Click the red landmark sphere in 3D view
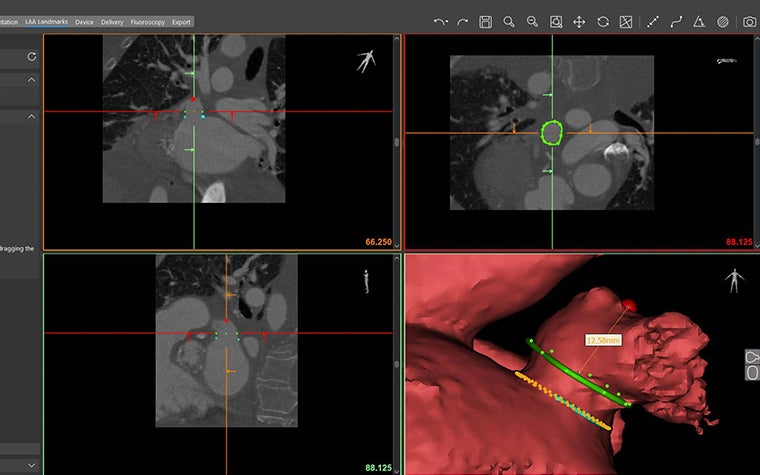This screenshot has width=760, height=475. [629, 305]
